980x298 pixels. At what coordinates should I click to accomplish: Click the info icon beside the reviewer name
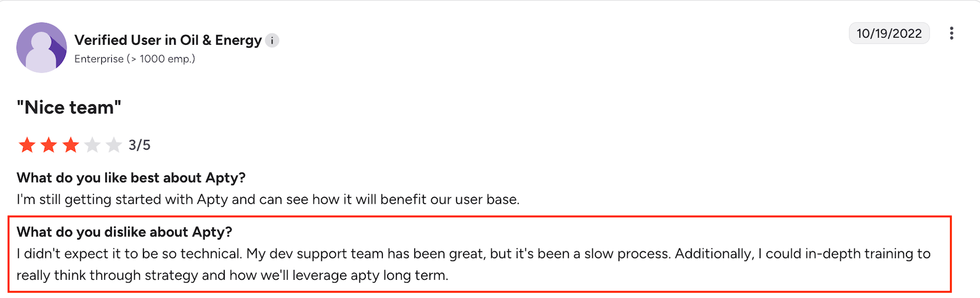click(x=272, y=40)
